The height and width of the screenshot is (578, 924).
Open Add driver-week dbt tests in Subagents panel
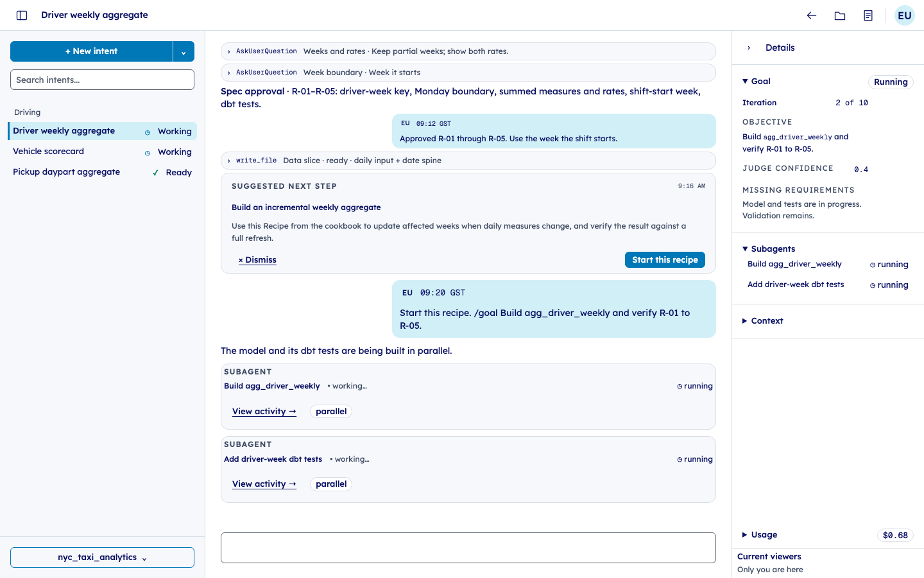point(796,285)
